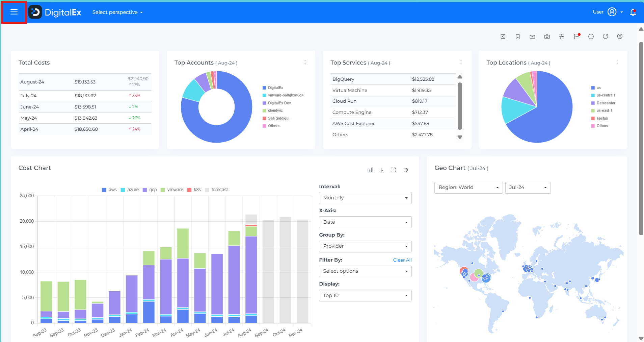
Task: Collapse Cost Chart options panel with double chevron
Action: (x=406, y=170)
